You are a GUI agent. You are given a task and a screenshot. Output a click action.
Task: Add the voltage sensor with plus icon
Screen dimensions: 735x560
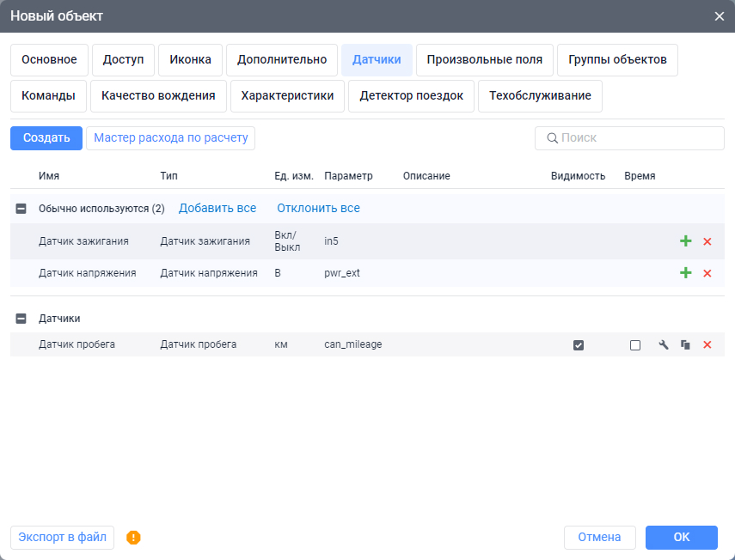686,273
